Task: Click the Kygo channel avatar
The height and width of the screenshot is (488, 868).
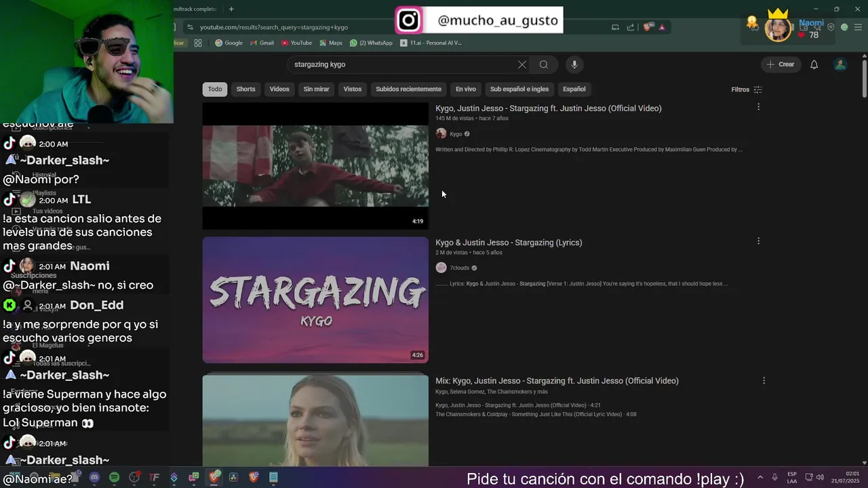Action: click(x=441, y=134)
